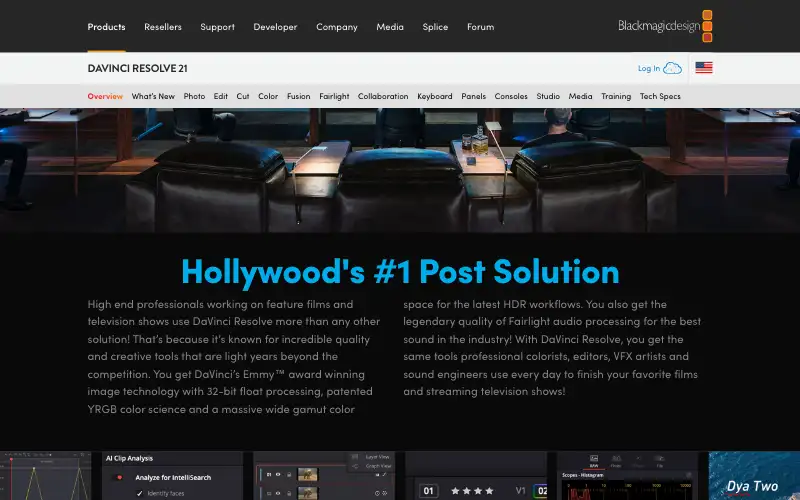Switch to the What's New tab

tap(153, 96)
